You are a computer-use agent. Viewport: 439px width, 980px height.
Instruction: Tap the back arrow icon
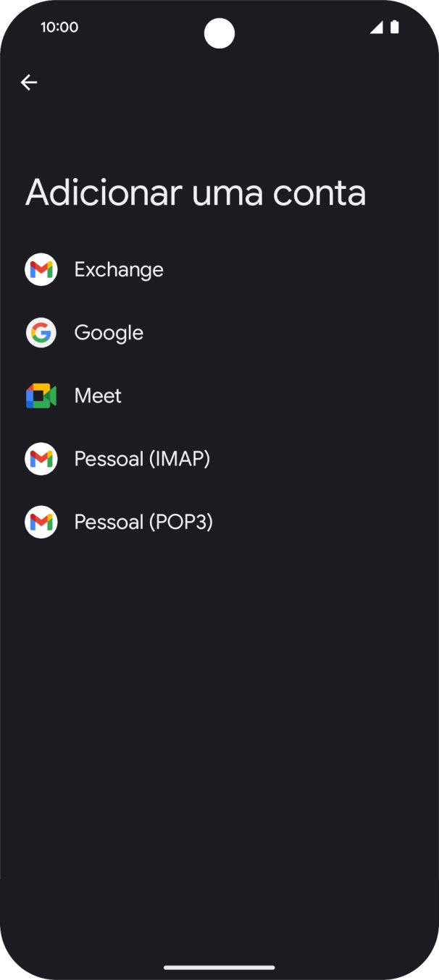tap(29, 82)
